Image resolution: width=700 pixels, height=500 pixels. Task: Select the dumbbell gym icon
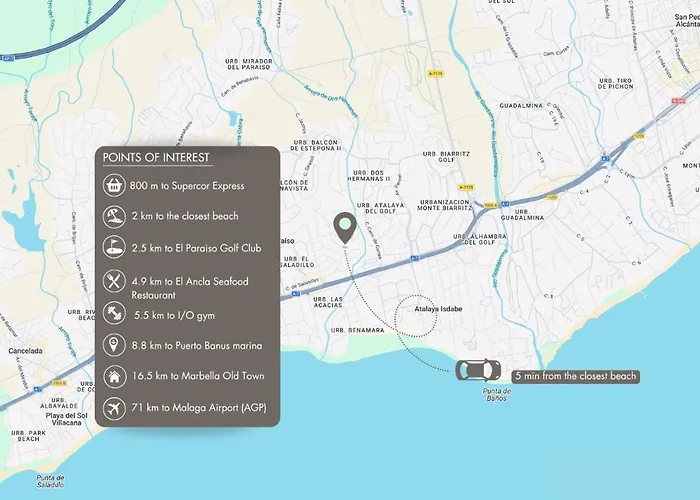coord(114,313)
